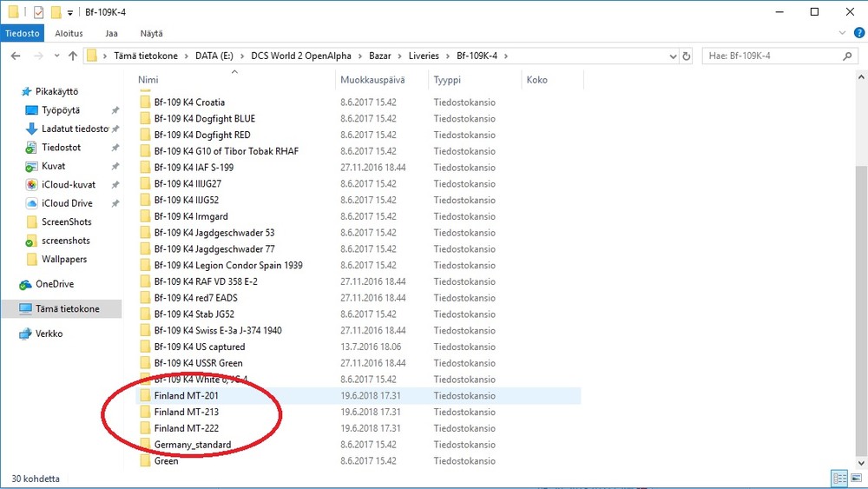Click the Finland MT-222 folder icon
Viewport: 868px width, 489px height.
pos(145,428)
